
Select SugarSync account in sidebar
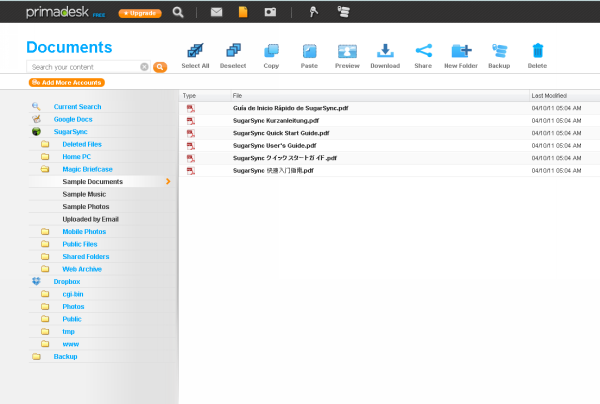[70, 132]
